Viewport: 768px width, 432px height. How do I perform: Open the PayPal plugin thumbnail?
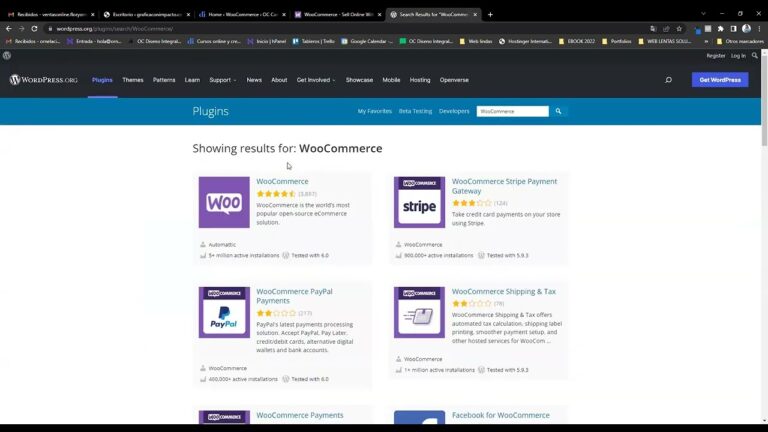coord(224,312)
